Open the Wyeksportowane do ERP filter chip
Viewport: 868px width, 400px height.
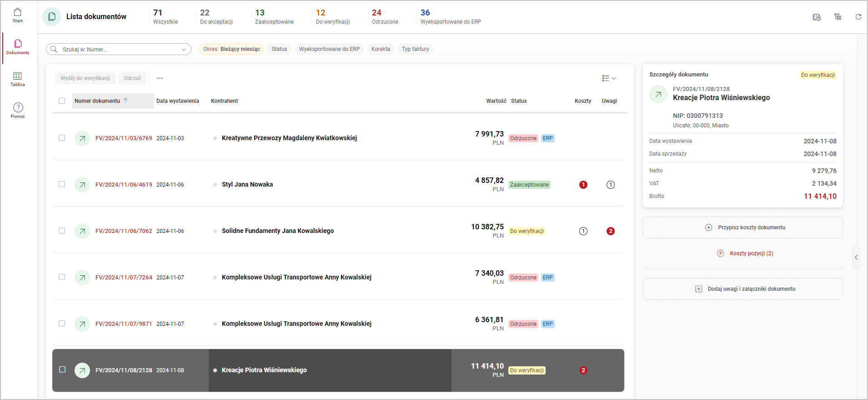(x=329, y=49)
